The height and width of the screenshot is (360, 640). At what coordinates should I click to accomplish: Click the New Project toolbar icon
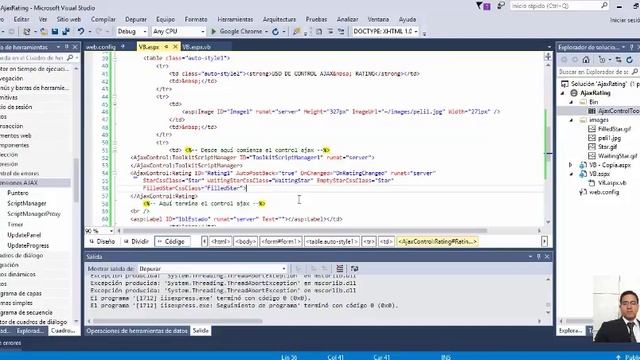[27, 31]
